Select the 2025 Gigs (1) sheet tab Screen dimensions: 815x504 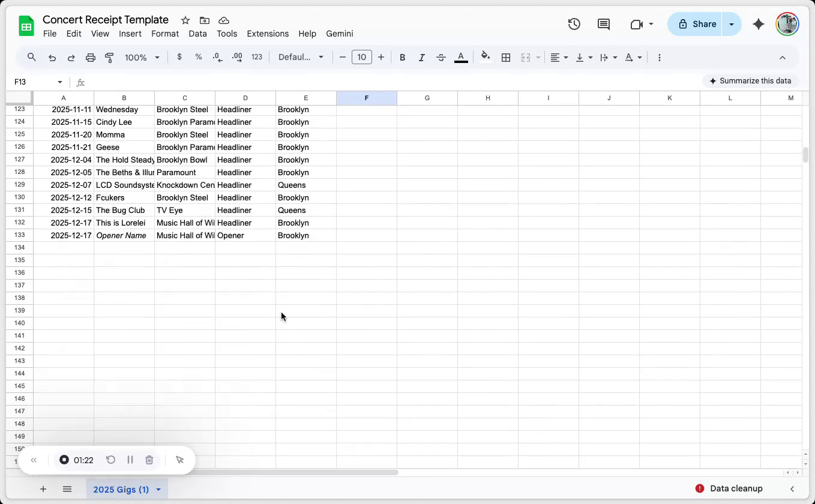coord(121,490)
